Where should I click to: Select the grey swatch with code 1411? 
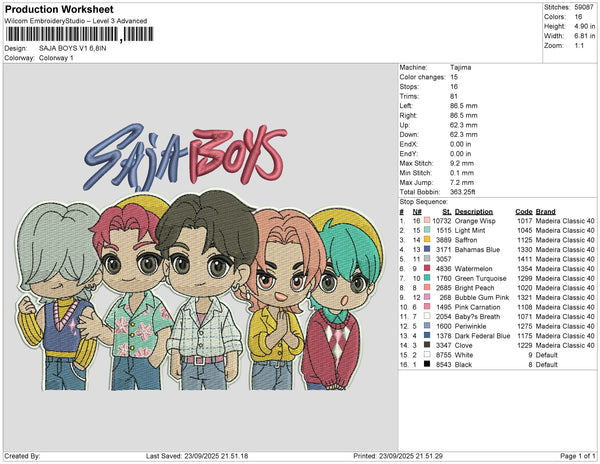[427, 259]
